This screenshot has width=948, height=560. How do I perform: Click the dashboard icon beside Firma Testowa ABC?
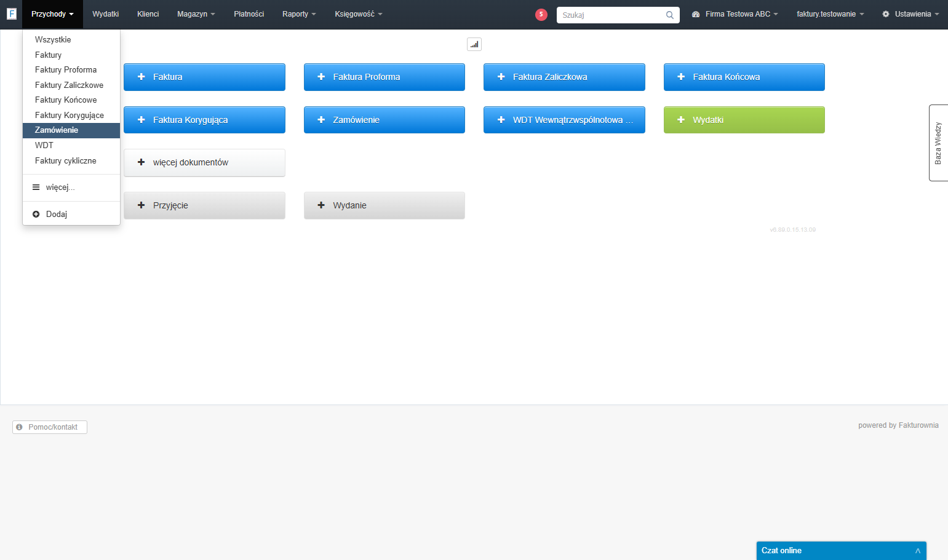[x=696, y=14]
